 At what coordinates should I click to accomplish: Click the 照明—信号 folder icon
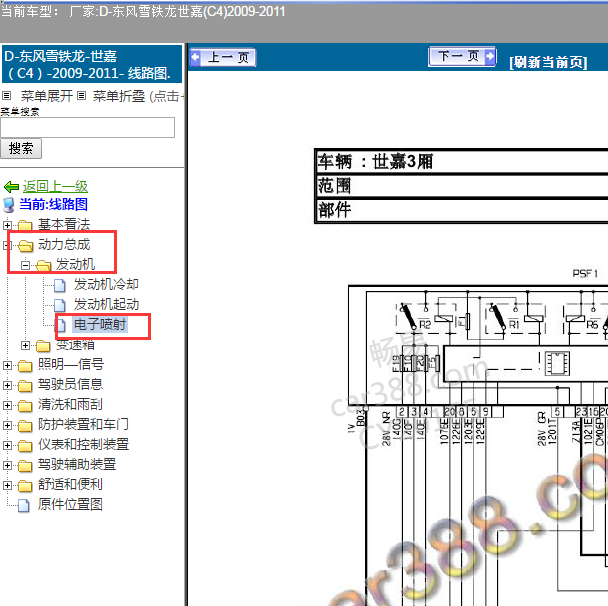click(25, 366)
